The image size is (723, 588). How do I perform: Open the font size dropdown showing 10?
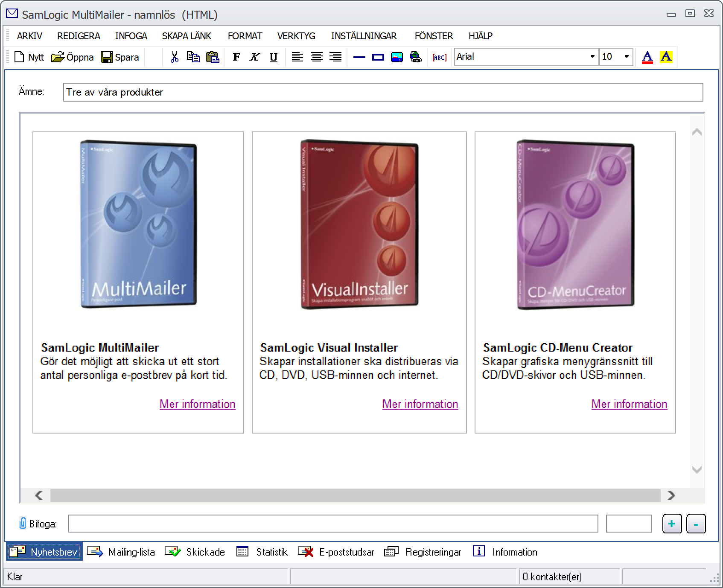(627, 57)
